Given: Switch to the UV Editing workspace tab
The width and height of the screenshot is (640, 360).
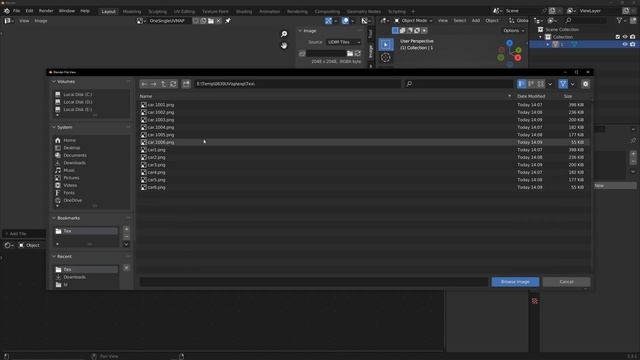Looking at the screenshot, I should [184, 11].
